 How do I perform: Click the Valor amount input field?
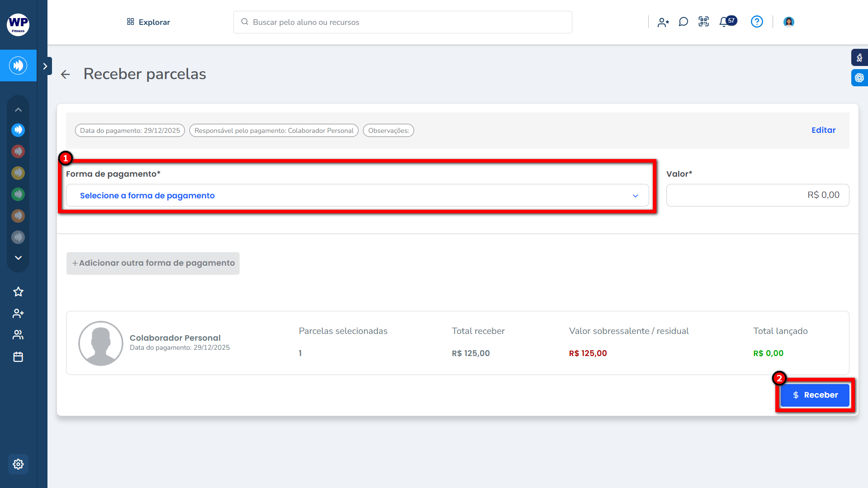(757, 195)
